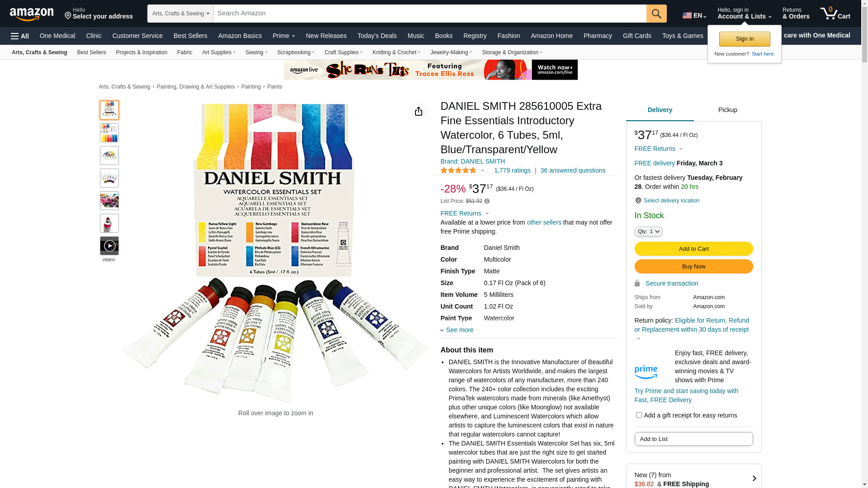Click the star rating icons
This screenshot has height=488, width=868.
pyautogui.click(x=458, y=171)
